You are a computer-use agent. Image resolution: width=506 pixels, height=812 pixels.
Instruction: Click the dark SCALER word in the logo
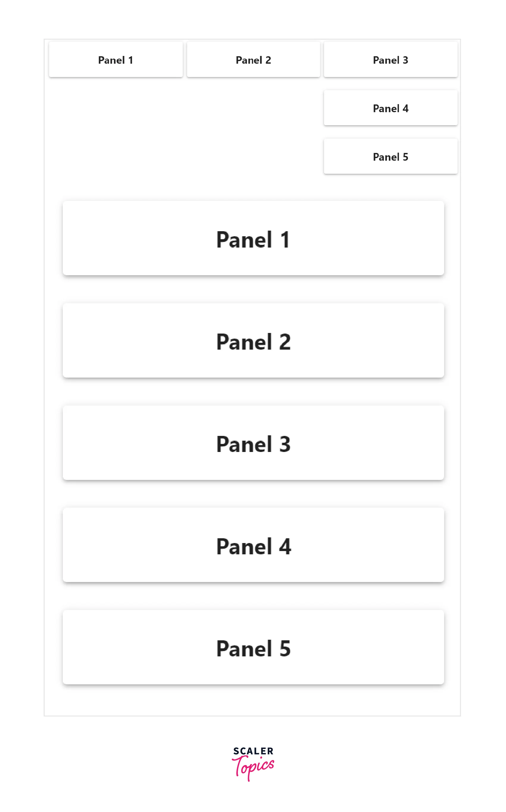coord(253,751)
